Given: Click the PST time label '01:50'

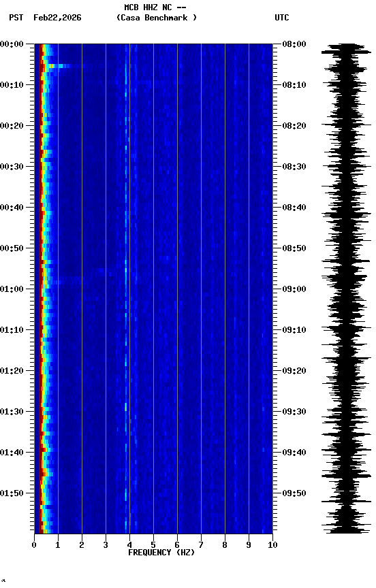Looking at the screenshot, I should click(12, 494).
